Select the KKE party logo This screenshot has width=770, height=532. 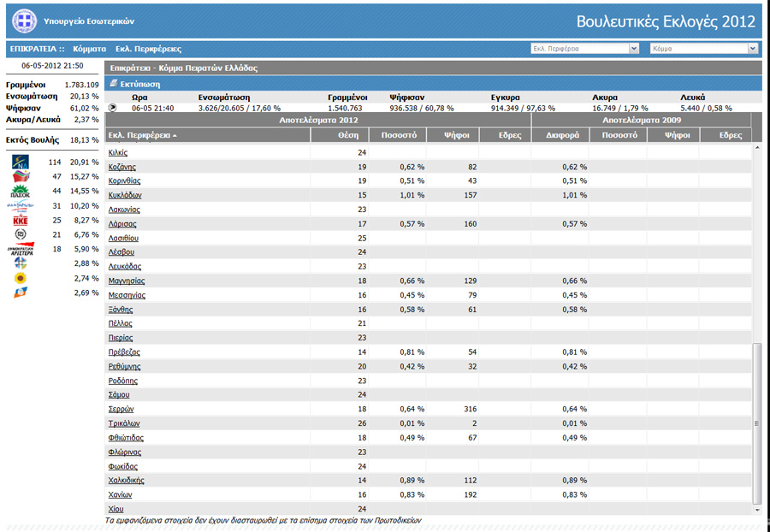21,221
